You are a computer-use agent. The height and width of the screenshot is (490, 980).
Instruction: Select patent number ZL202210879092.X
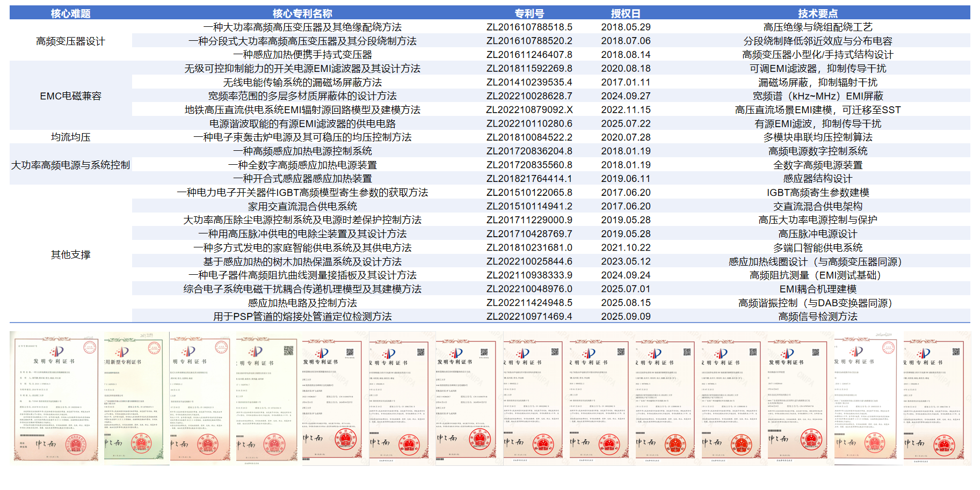529,110
